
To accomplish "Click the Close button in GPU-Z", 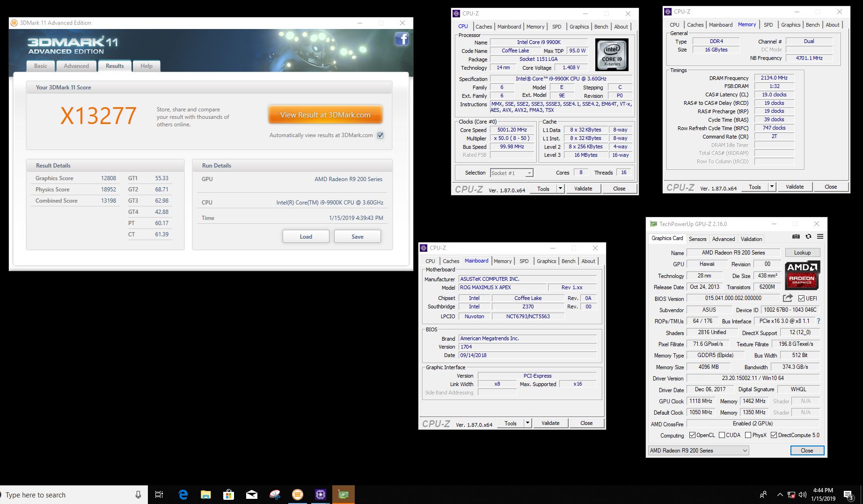I will [807, 451].
